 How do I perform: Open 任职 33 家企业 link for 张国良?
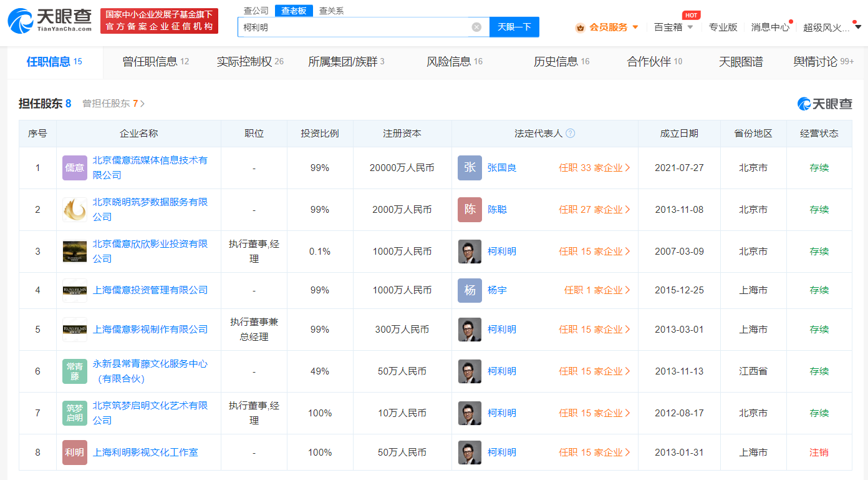pyautogui.click(x=594, y=168)
